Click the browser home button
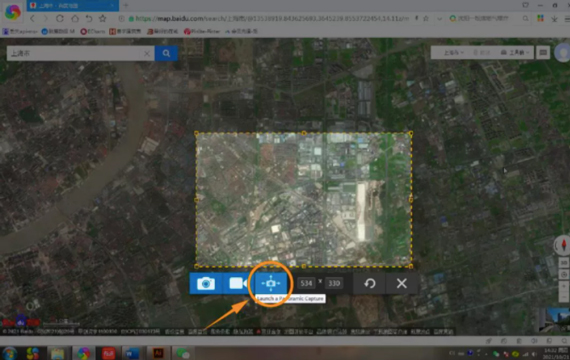570x360 pixels. point(75,19)
